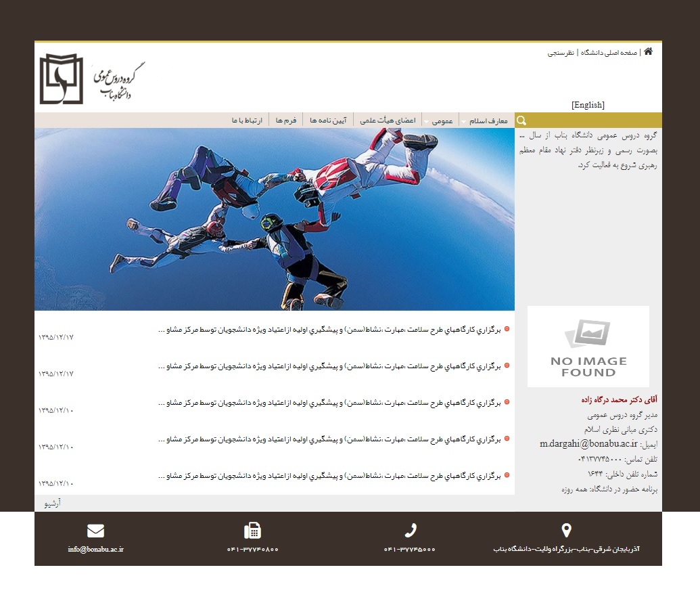Click the تلفن تماس phone number line
This screenshot has width=700, height=597.
[x=618, y=459]
